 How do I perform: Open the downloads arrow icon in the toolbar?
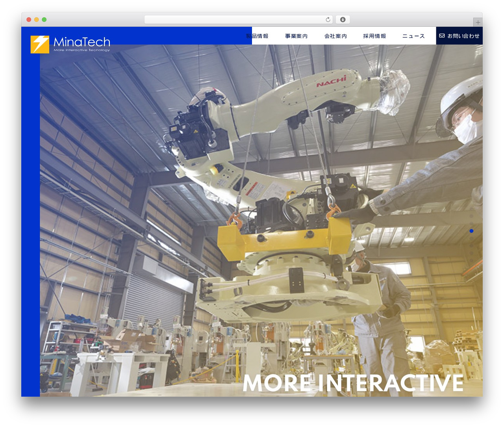click(343, 20)
